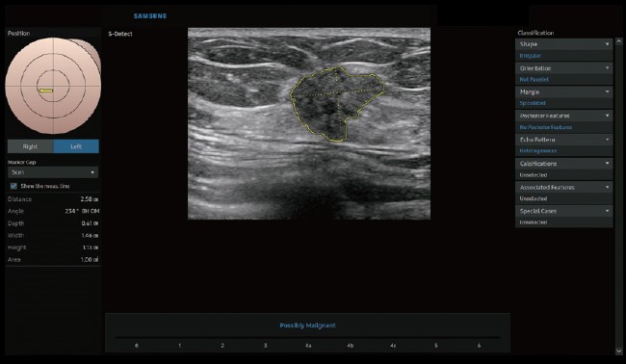The width and height of the screenshot is (626, 364).
Task: Click the 'Unselected' value under Associated Features
Action: click(x=533, y=198)
